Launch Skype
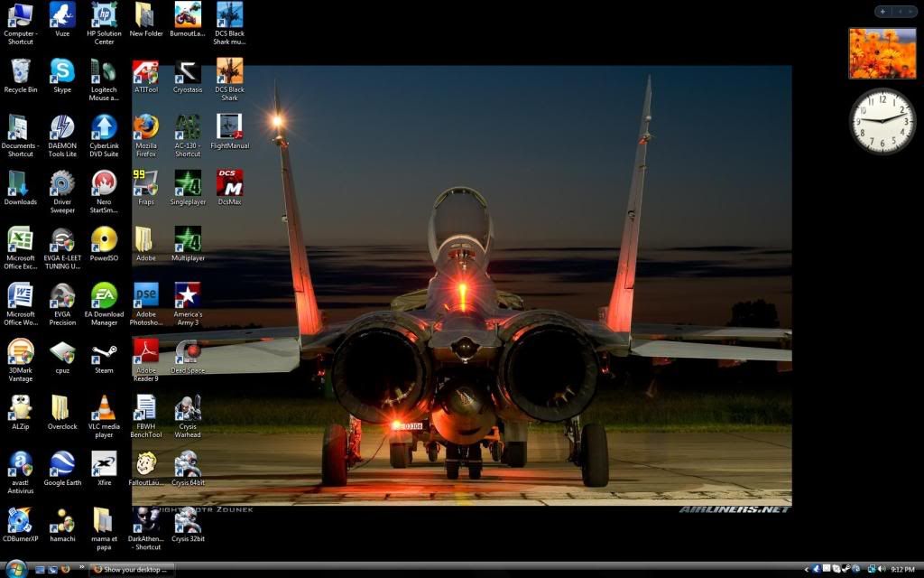The height and width of the screenshot is (578, 924). (x=61, y=72)
